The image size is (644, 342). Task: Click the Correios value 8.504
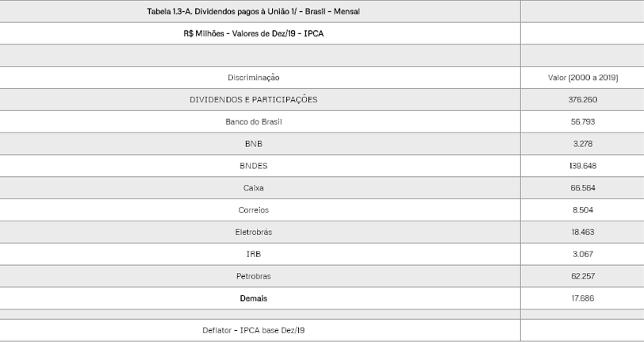click(x=582, y=210)
